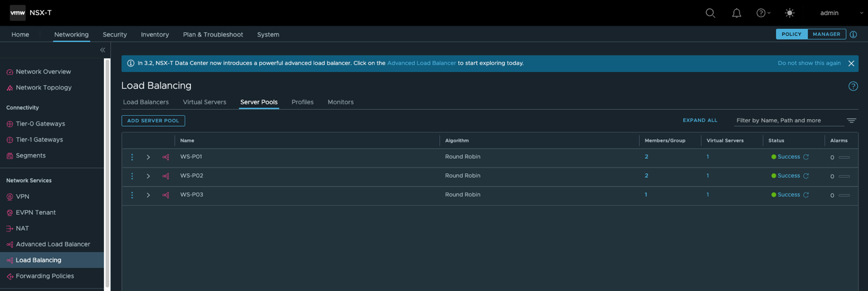Click the alarms bar for WS-P01
This screenshot has height=291, width=868.
click(x=844, y=157)
